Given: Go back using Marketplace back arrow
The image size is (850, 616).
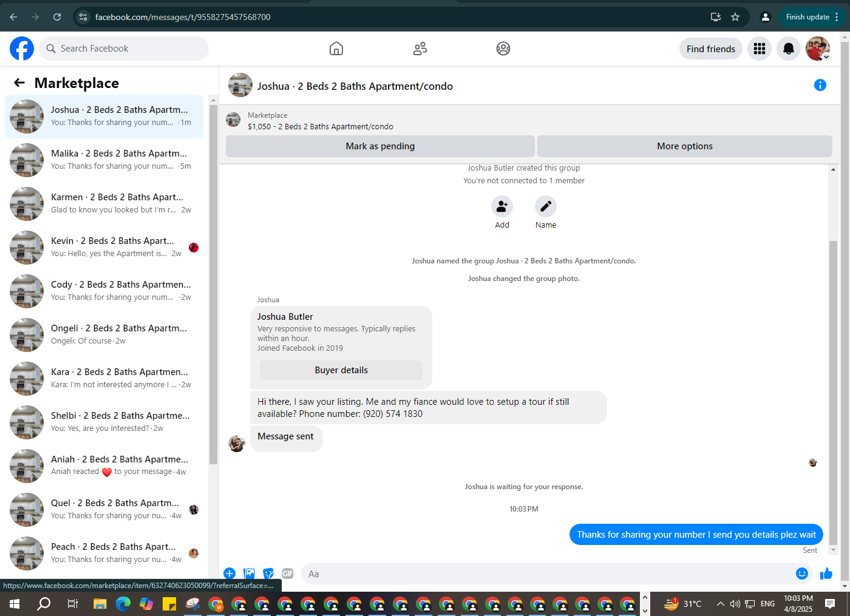Looking at the screenshot, I should point(19,83).
